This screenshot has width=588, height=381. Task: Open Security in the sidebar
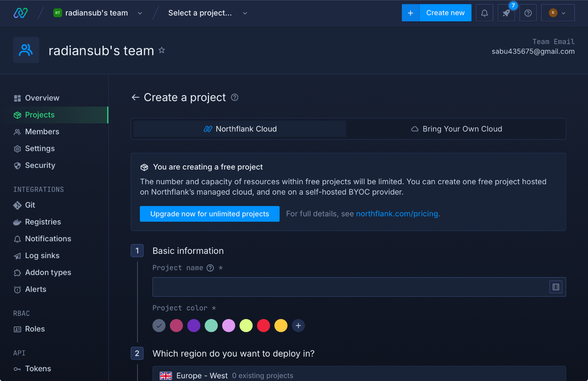pyautogui.click(x=54, y=165)
